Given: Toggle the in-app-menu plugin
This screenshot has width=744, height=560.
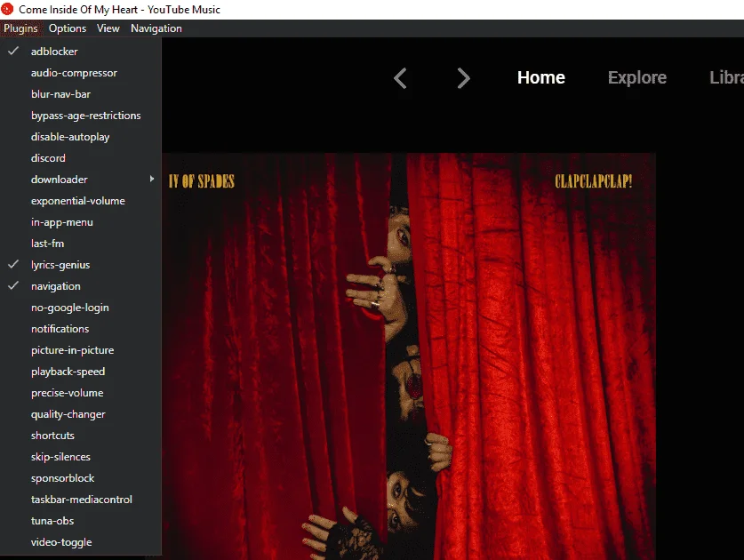Looking at the screenshot, I should pos(81,222).
